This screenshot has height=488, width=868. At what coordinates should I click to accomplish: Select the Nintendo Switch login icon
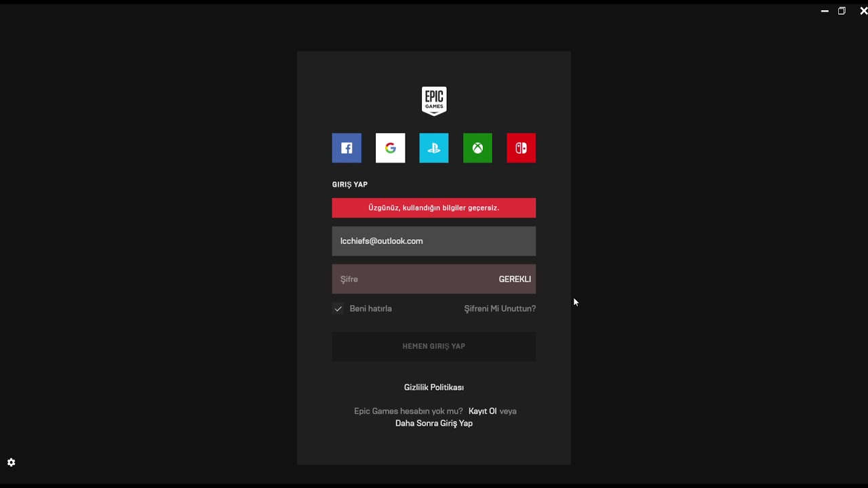[521, 148]
